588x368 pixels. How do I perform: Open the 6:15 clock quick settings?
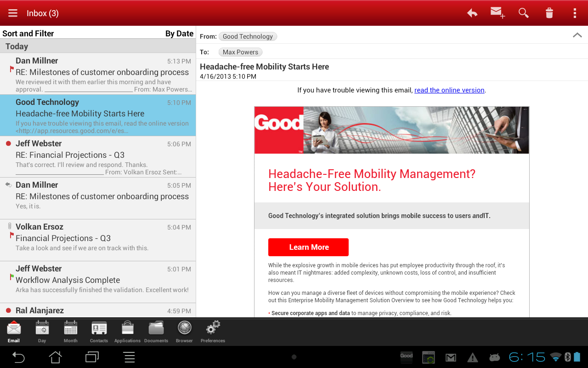coord(527,357)
